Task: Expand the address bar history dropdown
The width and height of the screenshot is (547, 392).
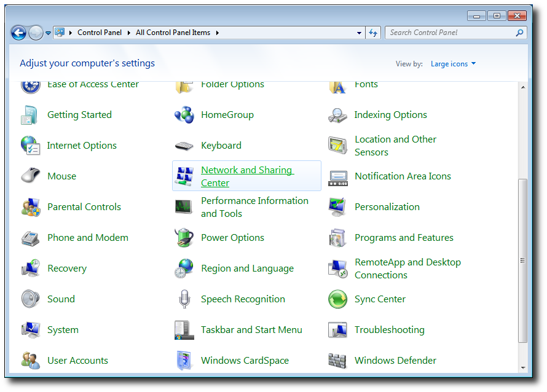Action: pos(359,33)
